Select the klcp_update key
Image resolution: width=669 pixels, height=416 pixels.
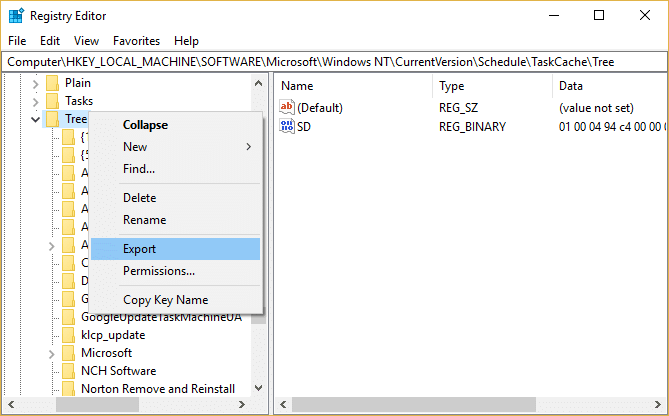(112, 335)
